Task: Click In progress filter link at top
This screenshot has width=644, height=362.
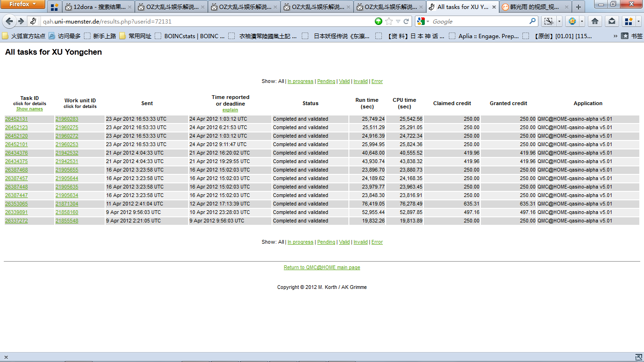Action: tap(300, 81)
